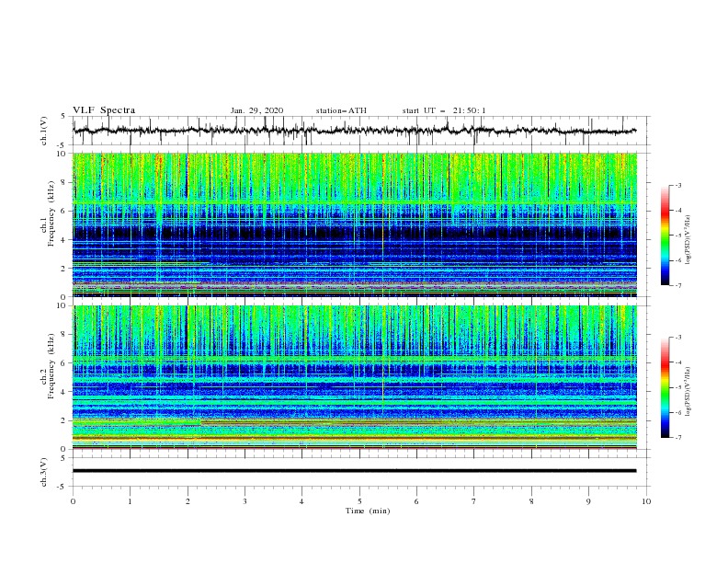
Task: Click the ch.1 color scale bar
Action: click(x=665, y=236)
